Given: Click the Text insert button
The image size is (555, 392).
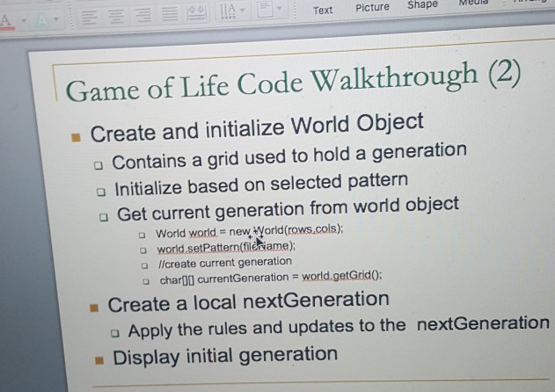Looking at the screenshot, I should tap(323, 11).
